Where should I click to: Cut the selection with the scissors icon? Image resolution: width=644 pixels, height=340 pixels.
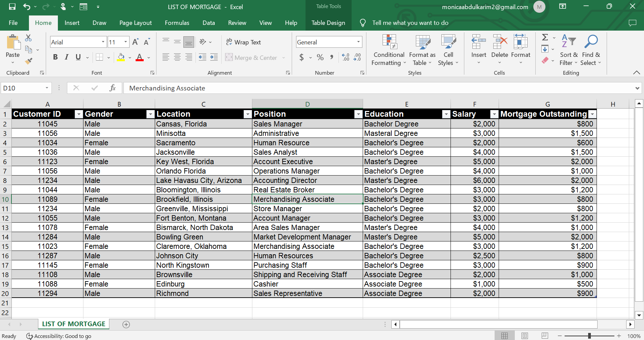tap(28, 38)
